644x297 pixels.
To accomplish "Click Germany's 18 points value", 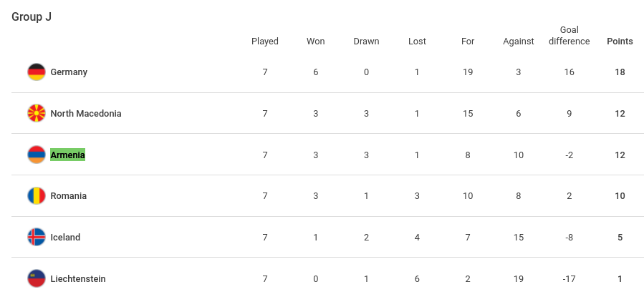I will pos(620,72).
